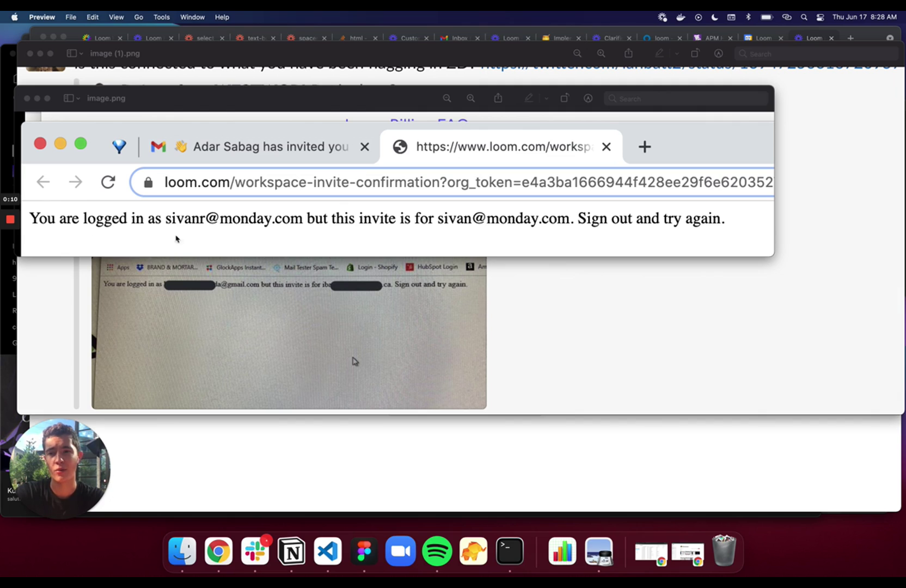Screen dimensions: 906x588
Task: Click the Search field in image (1).png window
Action: tap(816, 53)
